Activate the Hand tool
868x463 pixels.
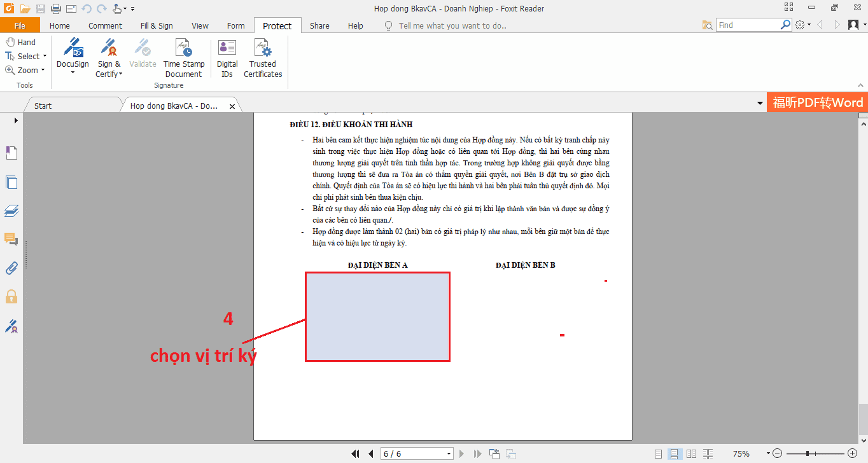[x=21, y=42]
